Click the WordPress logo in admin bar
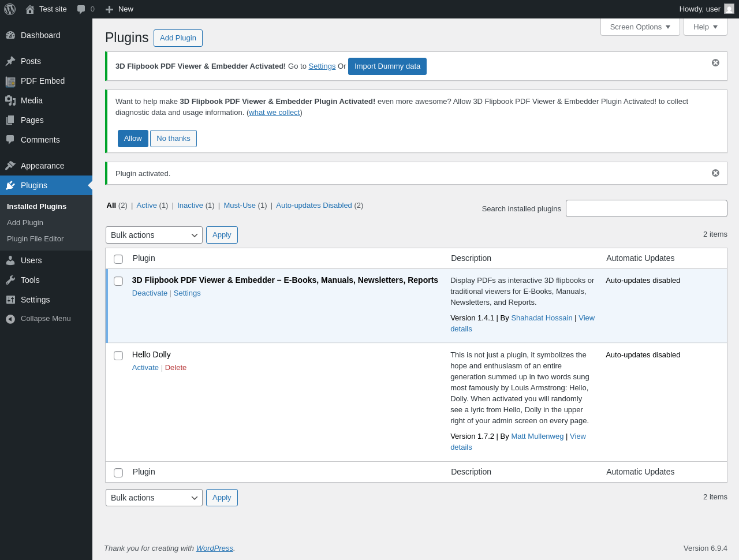 (x=10, y=9)
